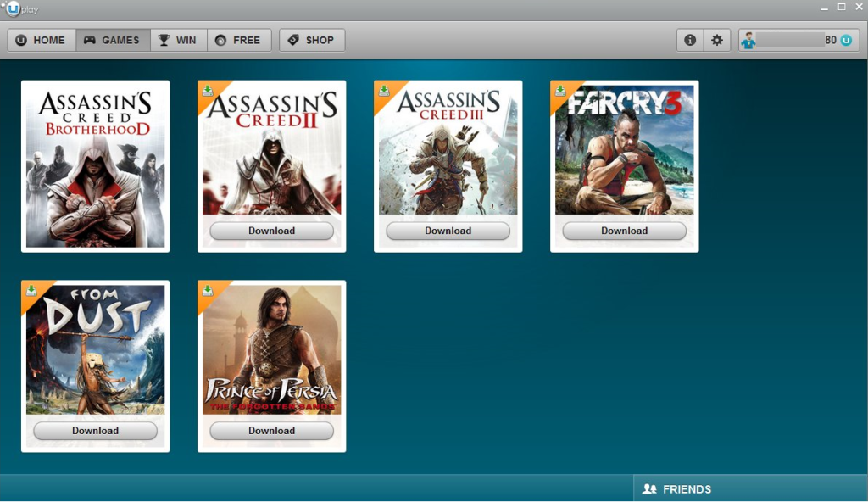Click download badge on Assassin's Creed II
Viewport: 868px width, 502px height.
[x=209, y=91]
